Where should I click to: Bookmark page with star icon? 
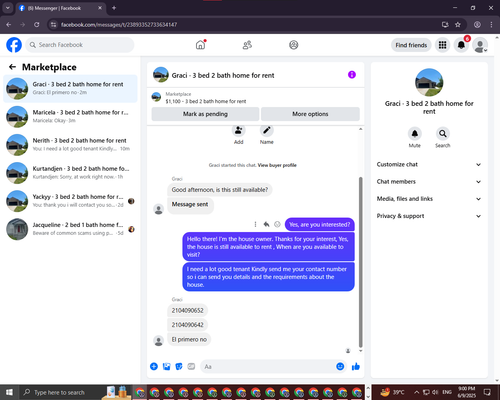(458, 25)
